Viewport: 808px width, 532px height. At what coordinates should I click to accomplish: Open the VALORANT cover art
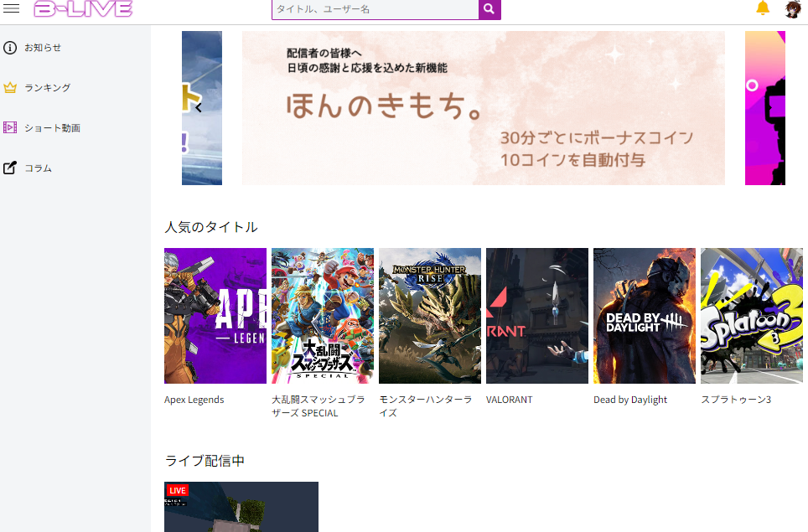(537, 316)
